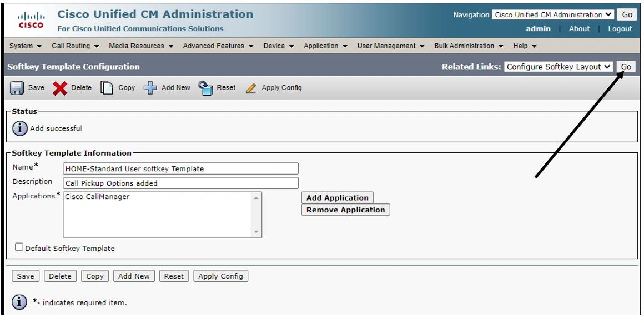Click the Cisco logo
The height and width of the screenshot is (323, 644).
(x=31, y=20)
